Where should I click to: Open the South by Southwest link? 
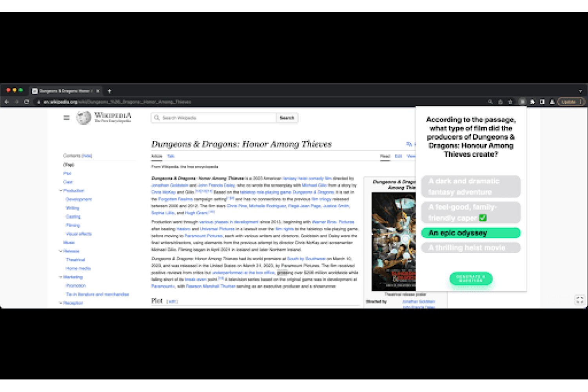pos(306,259)
